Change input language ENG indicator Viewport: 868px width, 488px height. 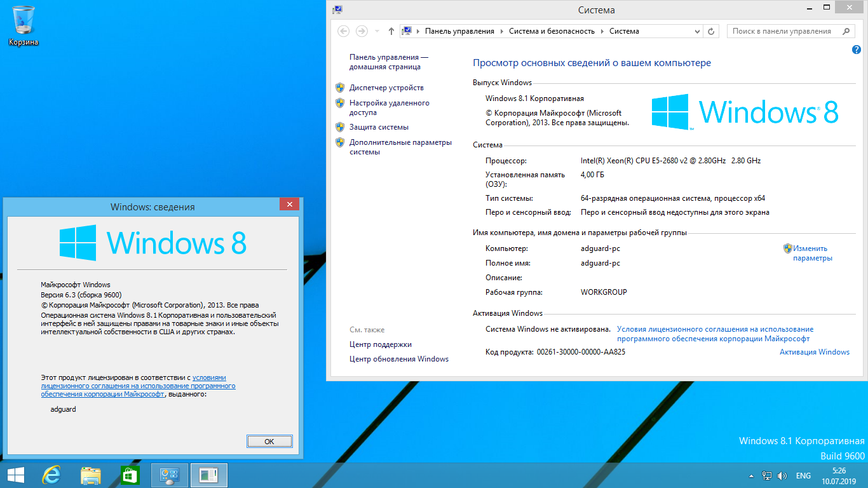pyautogui.click(x=803, y=476)
